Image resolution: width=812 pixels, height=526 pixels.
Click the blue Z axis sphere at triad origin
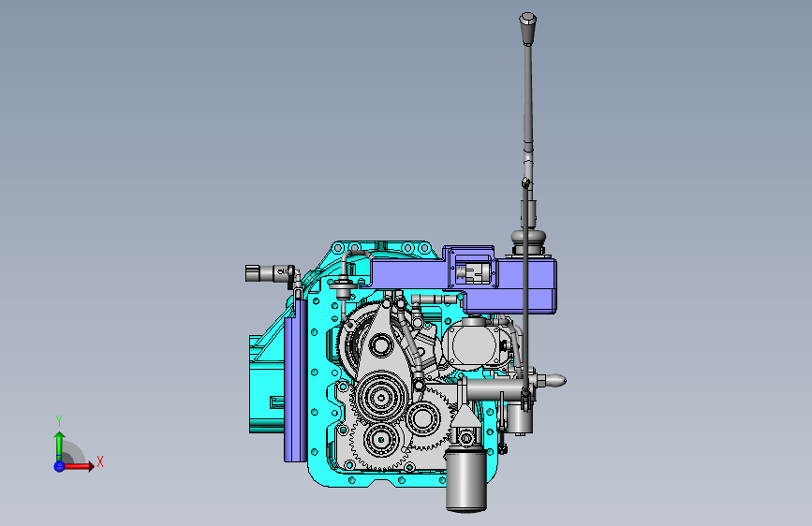(59, 466)
